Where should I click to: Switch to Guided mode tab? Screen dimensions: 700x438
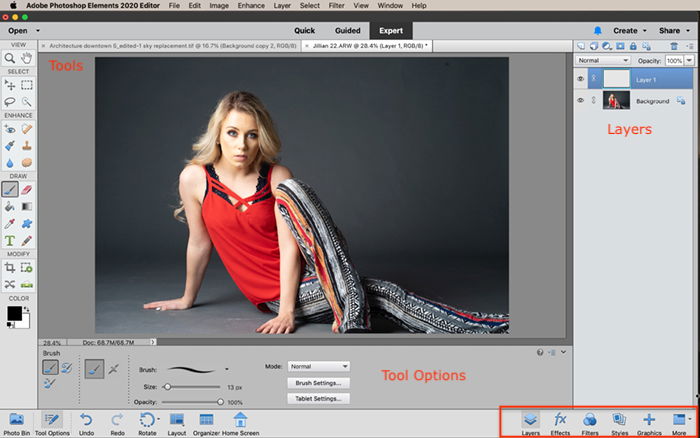[x=347, y=30]
